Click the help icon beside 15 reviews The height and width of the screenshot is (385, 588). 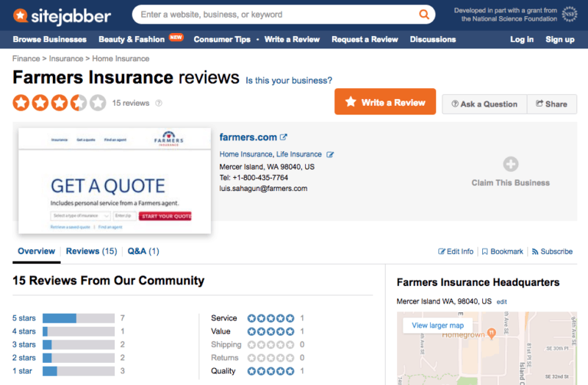pyautogui.click(x=159, y=104)
